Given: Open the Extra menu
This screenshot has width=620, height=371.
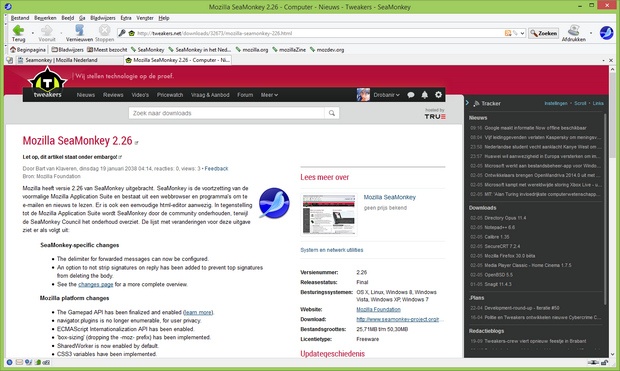Looking at the screenshot, I should pos(126,18).
